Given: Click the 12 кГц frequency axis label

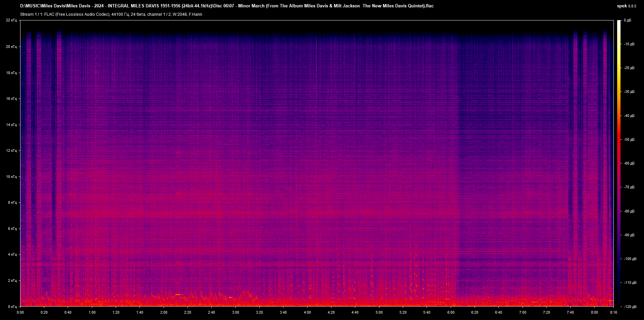Looking at the screenshot, I should [11, 150].
